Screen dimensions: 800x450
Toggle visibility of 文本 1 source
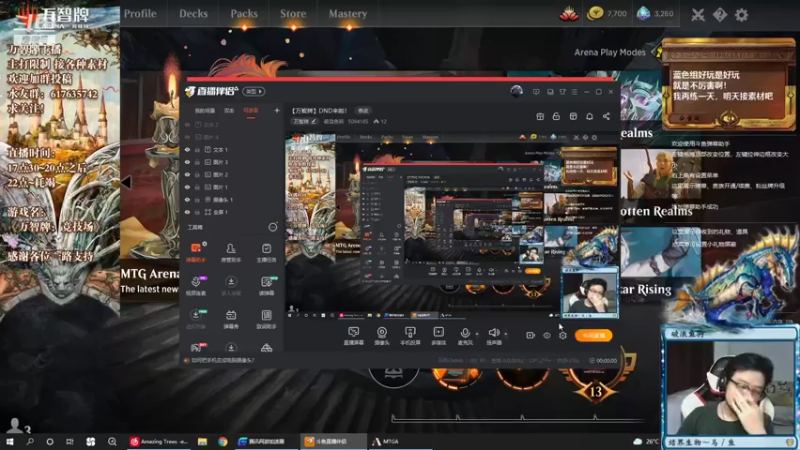point(187,150)
